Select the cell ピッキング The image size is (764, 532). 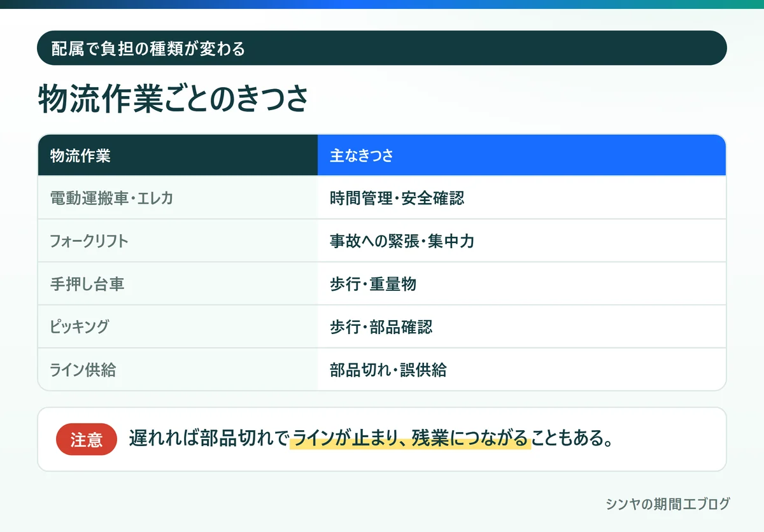coord(178,326)
